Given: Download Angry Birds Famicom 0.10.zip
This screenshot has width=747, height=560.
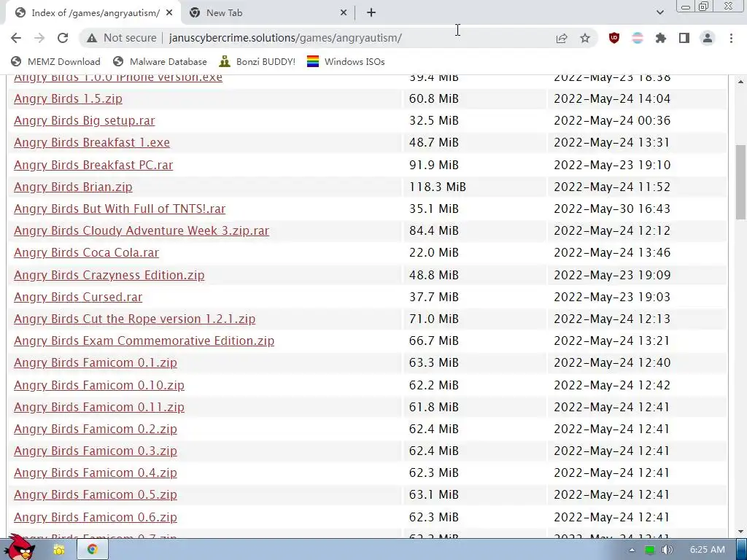Looking at the screenshot, I should pyautogui.click(x=99, y=385).
